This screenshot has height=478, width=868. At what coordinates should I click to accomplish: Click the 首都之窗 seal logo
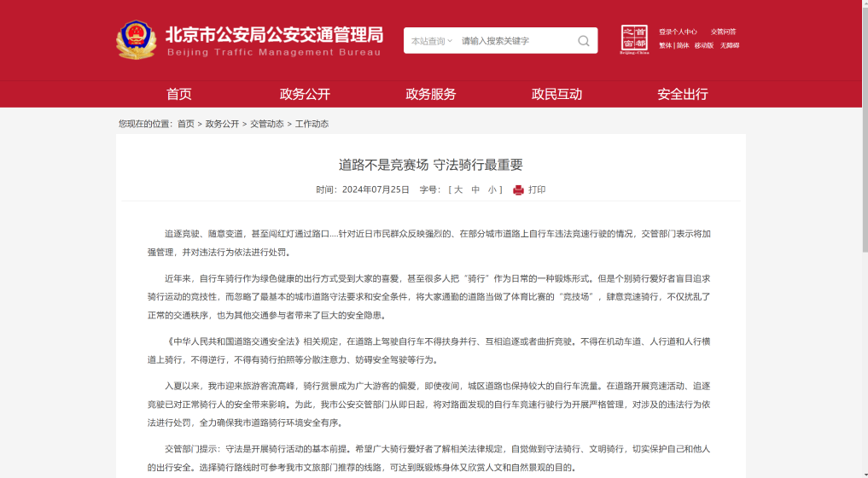click(x=634, y=39)
